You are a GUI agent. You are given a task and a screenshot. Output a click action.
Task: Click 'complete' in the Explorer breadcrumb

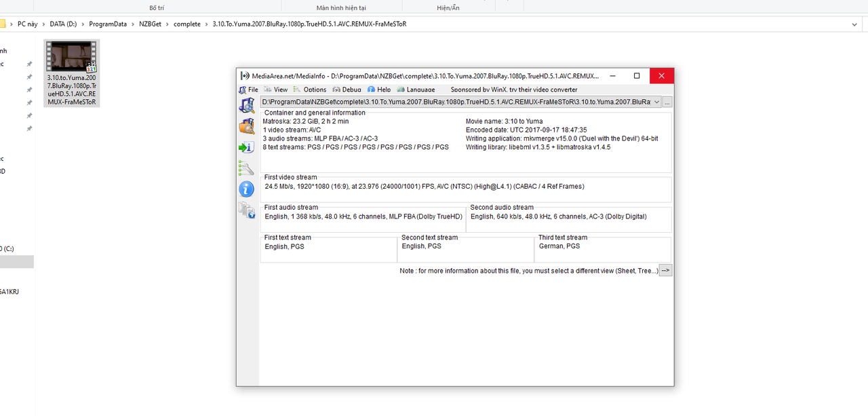pyautogui.click(x=187, y=24)
